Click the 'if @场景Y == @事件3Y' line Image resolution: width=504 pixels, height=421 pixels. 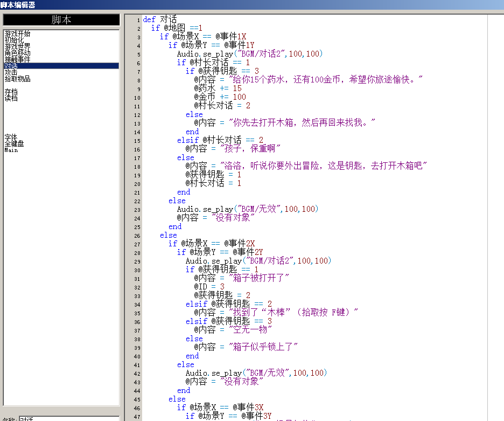coord(229,416)
